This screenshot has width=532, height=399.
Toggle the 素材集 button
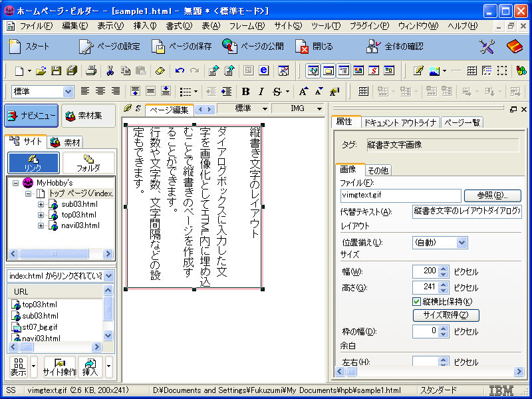coord(88,116)
